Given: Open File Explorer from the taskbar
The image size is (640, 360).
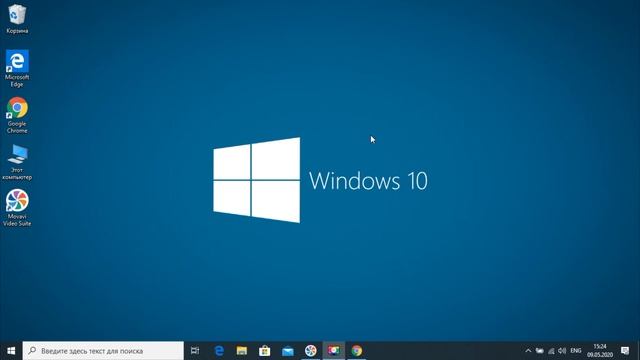Looking at the screenshot, I should coord(242,351).
